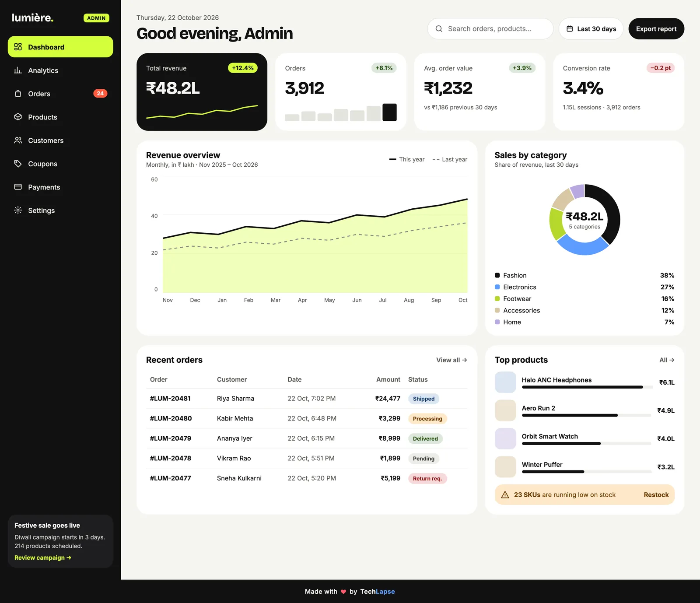Open the All top products link
This screenshot has width=700, height=603.
pos(667,360)
